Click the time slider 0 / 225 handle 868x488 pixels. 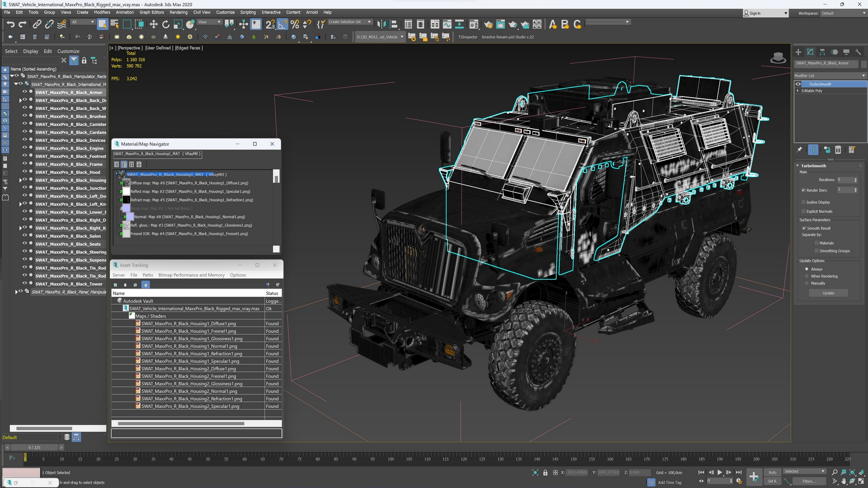click(x=34, y=447)
